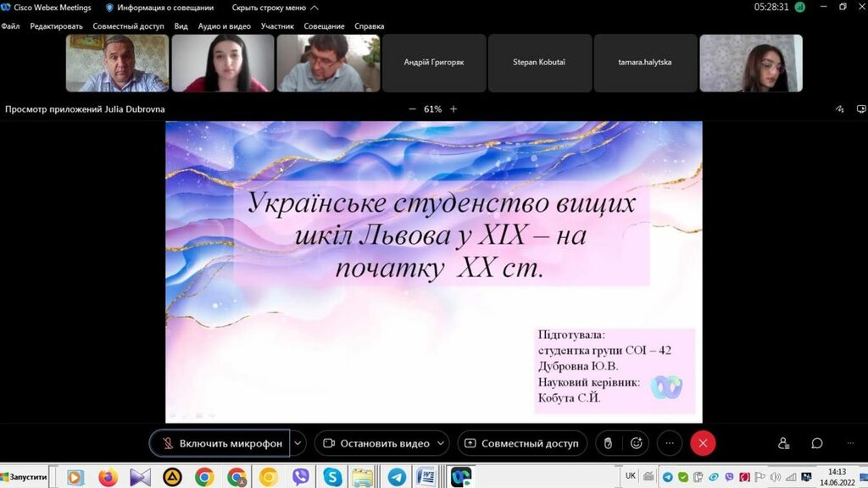868x488 pixels.
Task: Expand microphone audio options arrow
Action: pos(298,443)
